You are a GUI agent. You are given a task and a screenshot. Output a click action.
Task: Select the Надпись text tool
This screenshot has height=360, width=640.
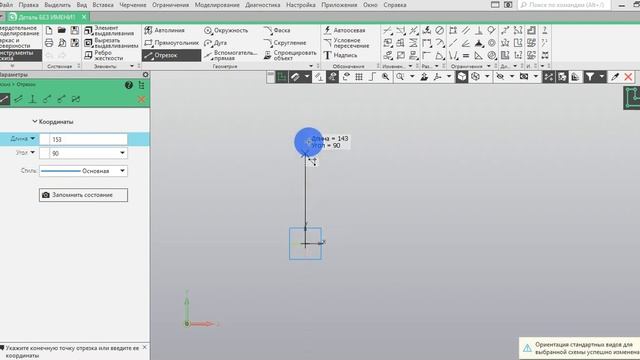point(340,55)
